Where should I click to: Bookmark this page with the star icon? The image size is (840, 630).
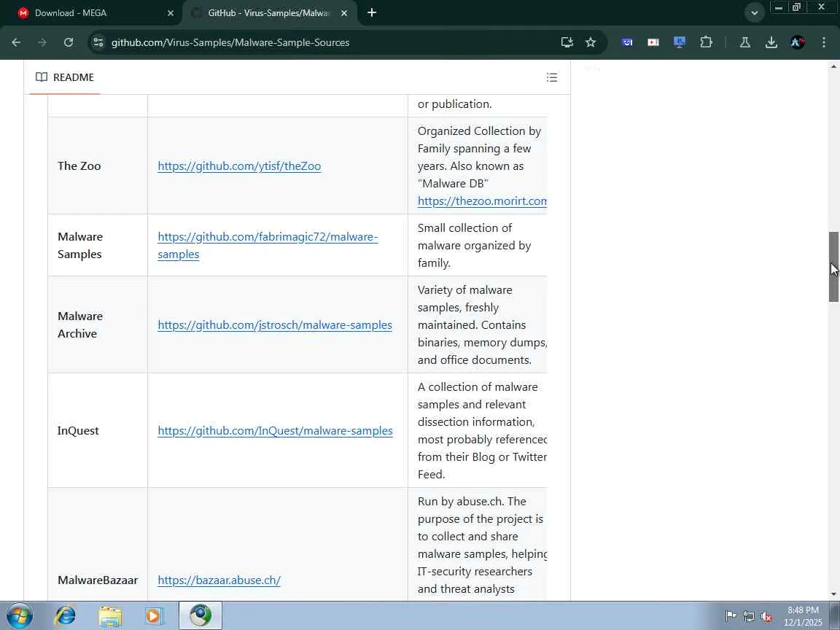click(591, 42)
